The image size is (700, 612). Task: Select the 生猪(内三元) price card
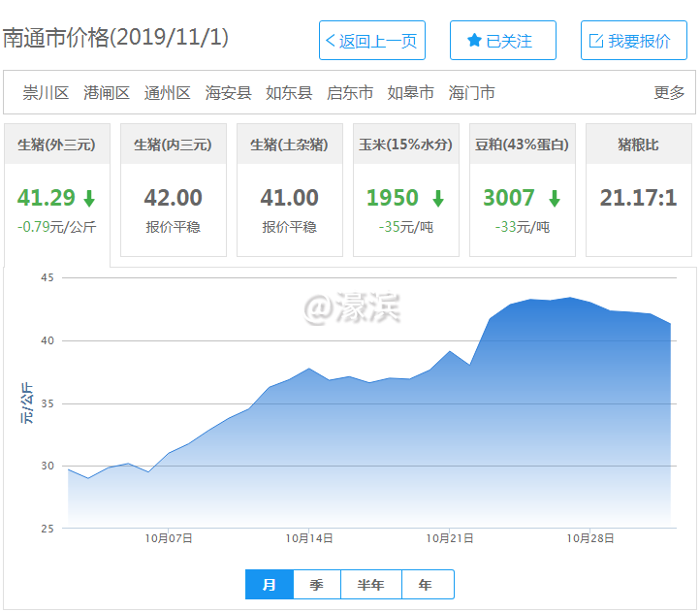pos(173,190)
